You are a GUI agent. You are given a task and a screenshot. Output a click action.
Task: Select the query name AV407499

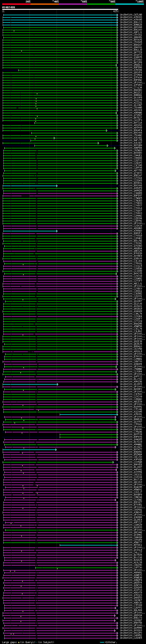coord(8,8)
